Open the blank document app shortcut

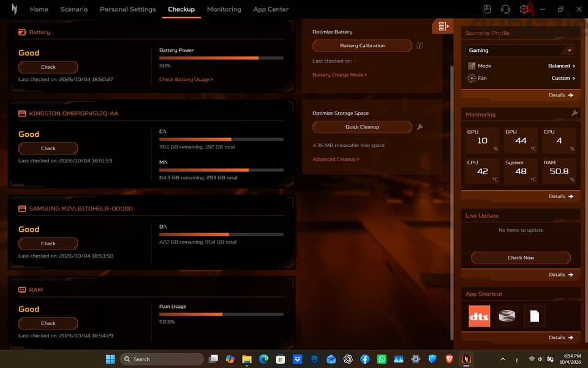[x=534, y=316]
